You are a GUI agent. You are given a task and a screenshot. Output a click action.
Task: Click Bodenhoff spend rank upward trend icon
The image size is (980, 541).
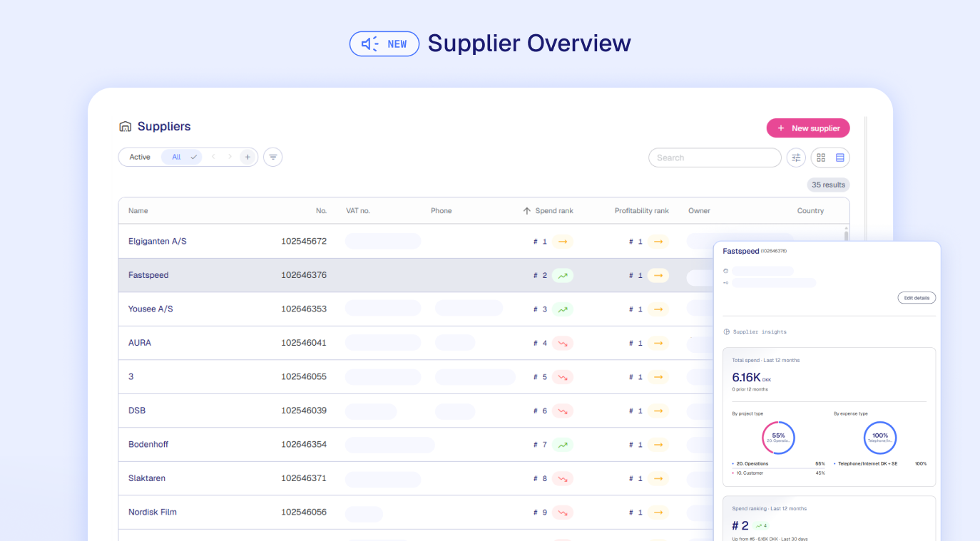pyautogui.click(x=563, y=445)
